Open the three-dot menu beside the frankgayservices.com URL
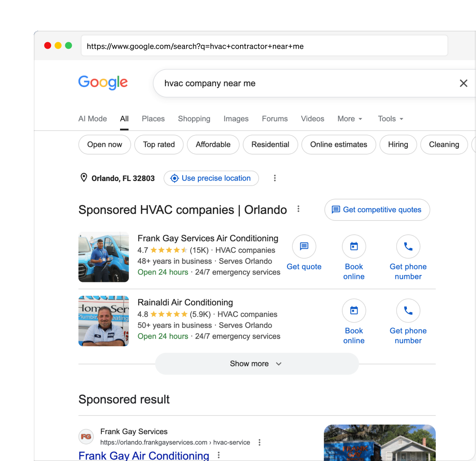 click(x=260, y=442)
